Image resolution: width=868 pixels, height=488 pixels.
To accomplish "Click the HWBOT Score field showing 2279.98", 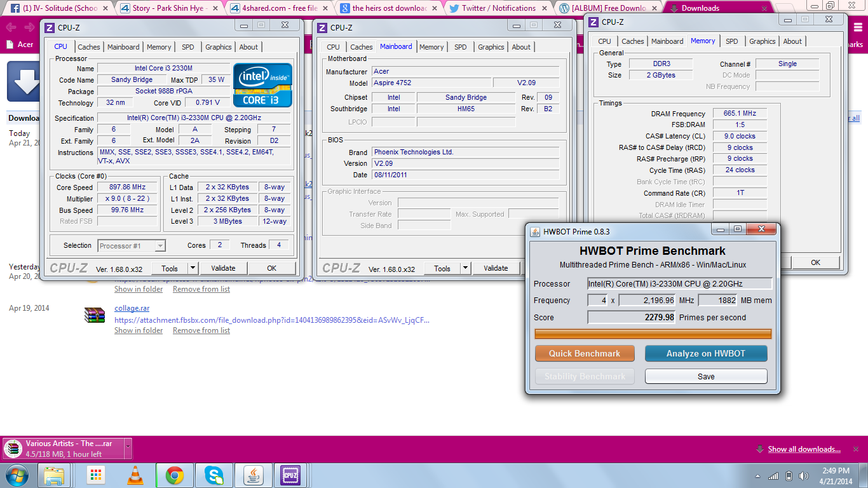I will point(632,317).
